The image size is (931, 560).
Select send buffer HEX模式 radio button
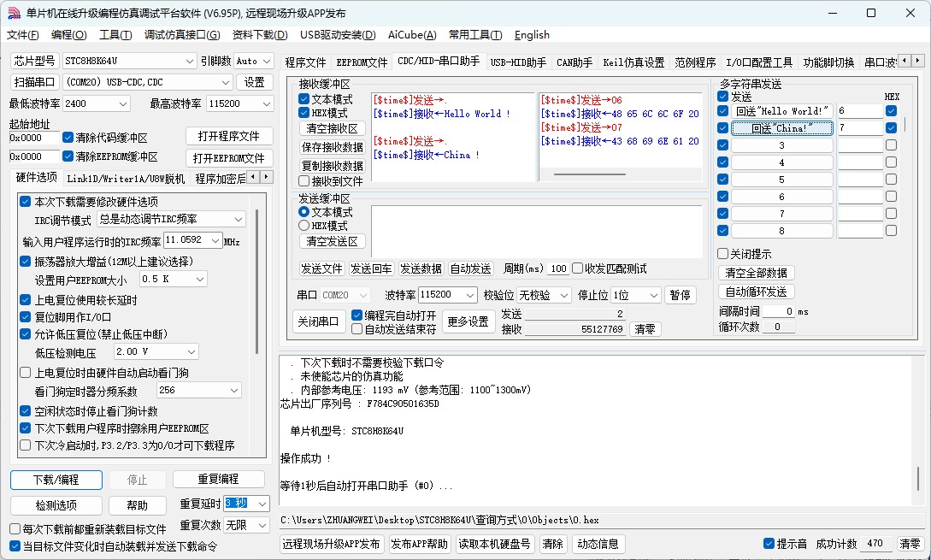tap(304, 226)
